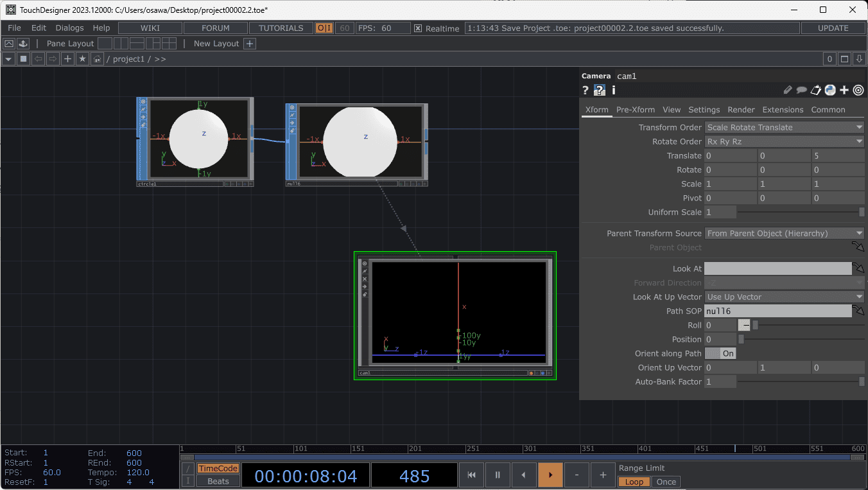Open Parent Object selector arrow
The height and width of the screenshot is (490, 868).
point(858,247)
